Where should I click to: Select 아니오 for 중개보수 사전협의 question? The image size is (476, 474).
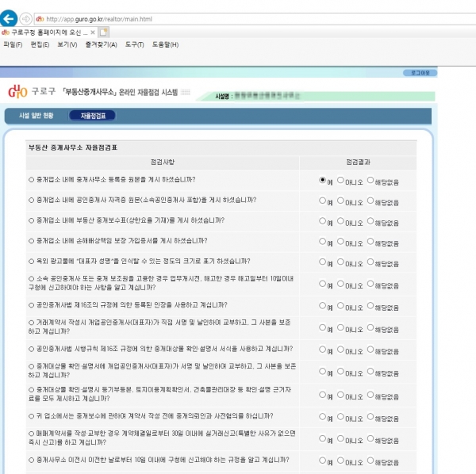click(x=340, y=417)
